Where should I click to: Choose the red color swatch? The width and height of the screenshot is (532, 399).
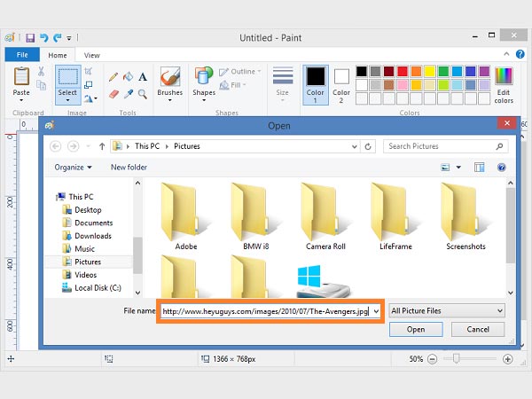coord(404,71)
